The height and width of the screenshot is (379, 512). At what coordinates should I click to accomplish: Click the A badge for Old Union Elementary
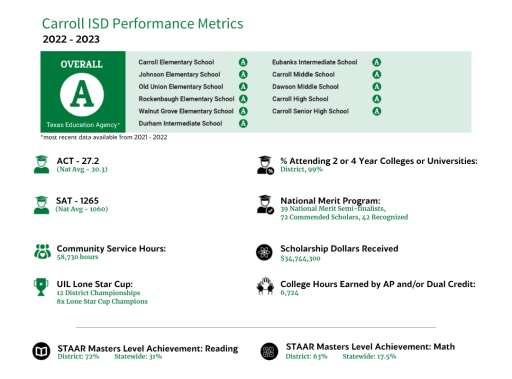(243, 87)
